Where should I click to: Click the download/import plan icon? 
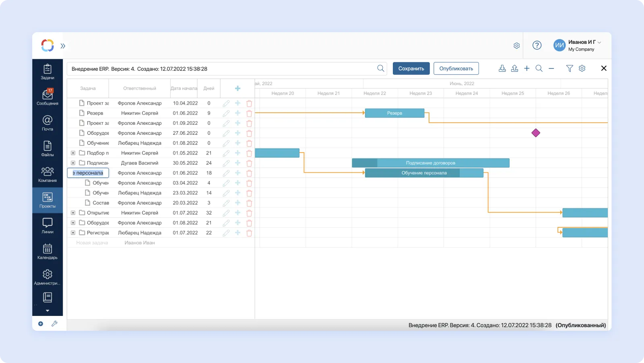(502, 68)
